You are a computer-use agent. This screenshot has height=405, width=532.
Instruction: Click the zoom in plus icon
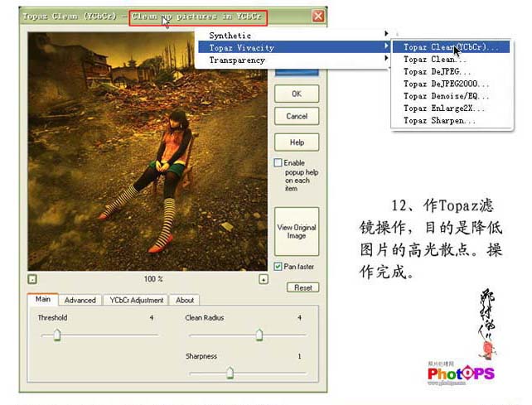click(x=264, y=279)
